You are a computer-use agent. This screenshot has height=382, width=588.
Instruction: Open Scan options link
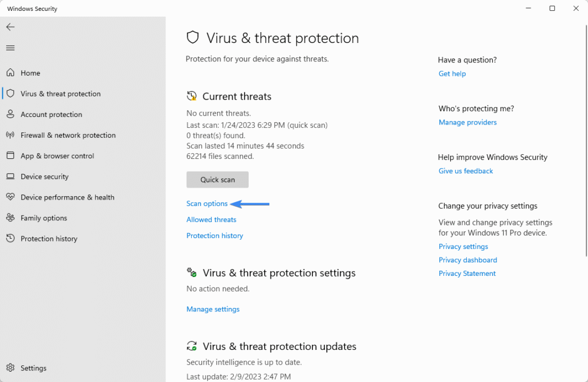(207, 204)
